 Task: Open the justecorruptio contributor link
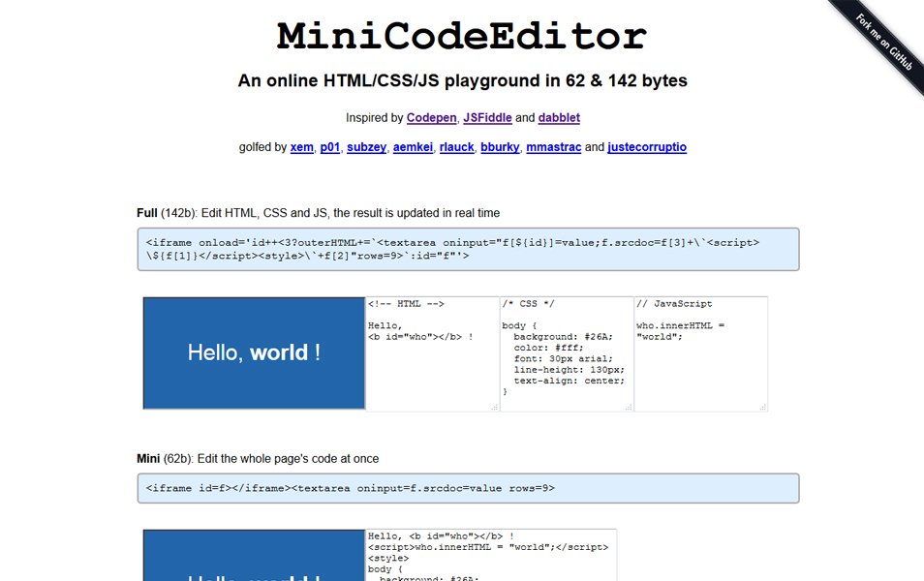pyautogui.click(x=646, y=147)
